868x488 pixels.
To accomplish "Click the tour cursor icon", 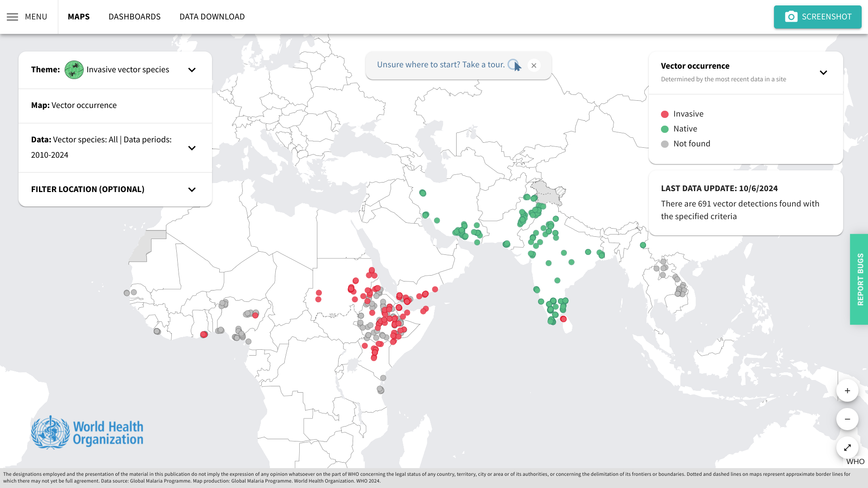I will click(x=514, y=65).
